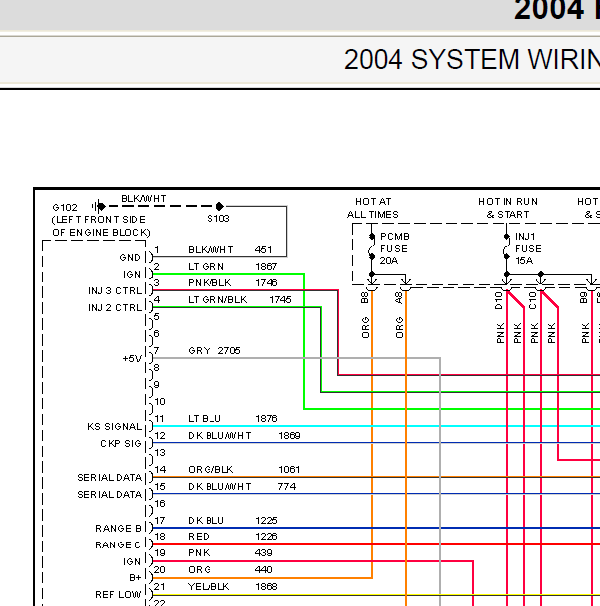600x606 pixels.
Task: Select the B9 connector terminal label
Action: (584, 298)
